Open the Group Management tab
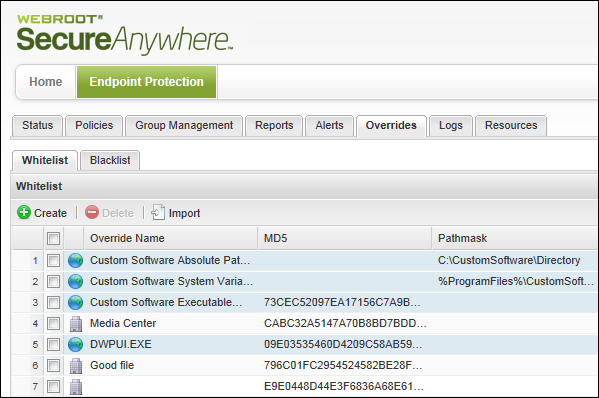 coord(184,125)
